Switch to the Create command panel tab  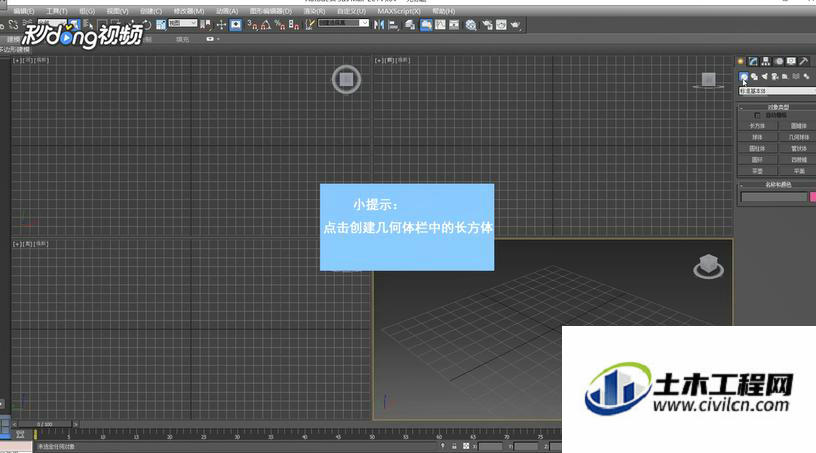tap(741, 61)
